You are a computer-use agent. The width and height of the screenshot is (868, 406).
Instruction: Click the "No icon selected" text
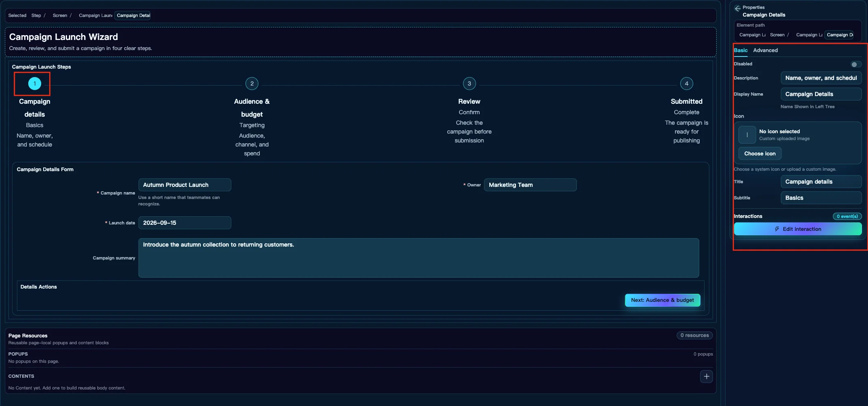coord(779,132)
